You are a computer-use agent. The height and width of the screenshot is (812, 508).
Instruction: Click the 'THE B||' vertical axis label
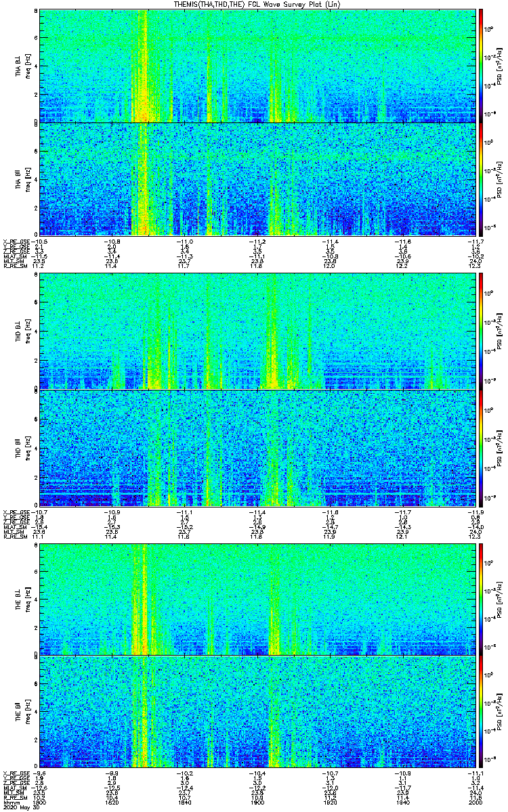19,711
